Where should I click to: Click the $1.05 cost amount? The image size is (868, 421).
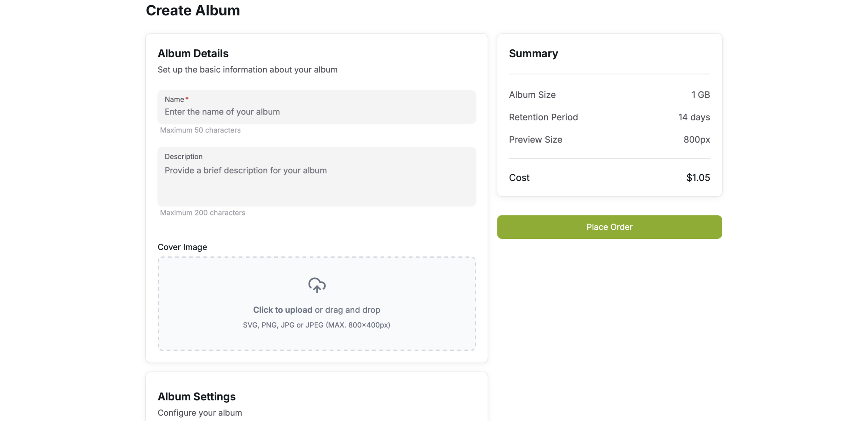coord(698,178)
